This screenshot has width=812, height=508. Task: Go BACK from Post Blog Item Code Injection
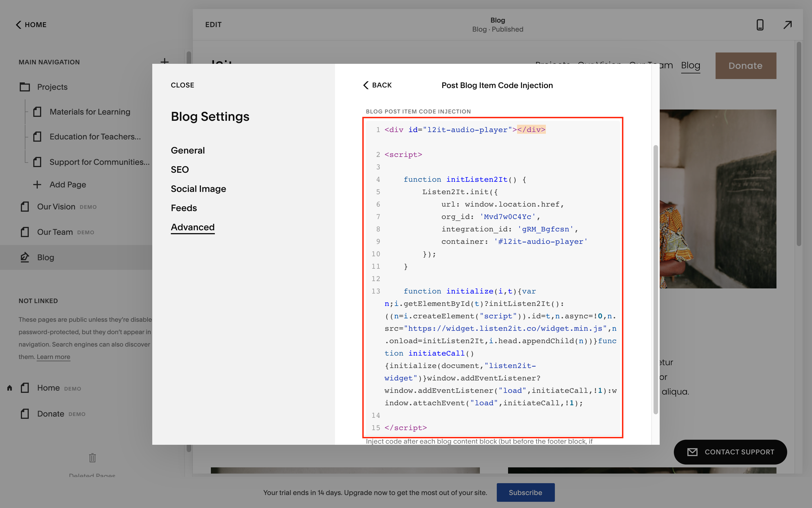(x=377, y=85)
